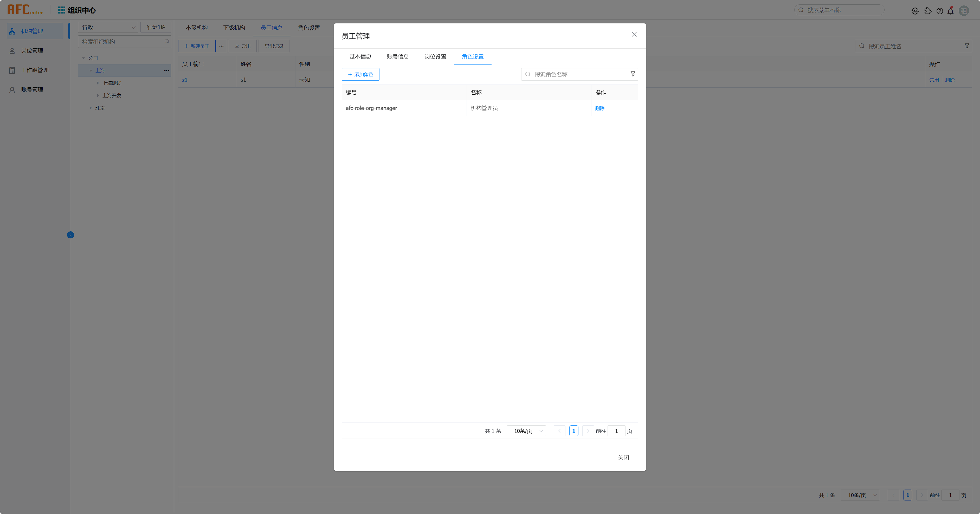Click the employee search filter icon
Viewport: 980px width, 514px height.
click(x=967, y=46)
